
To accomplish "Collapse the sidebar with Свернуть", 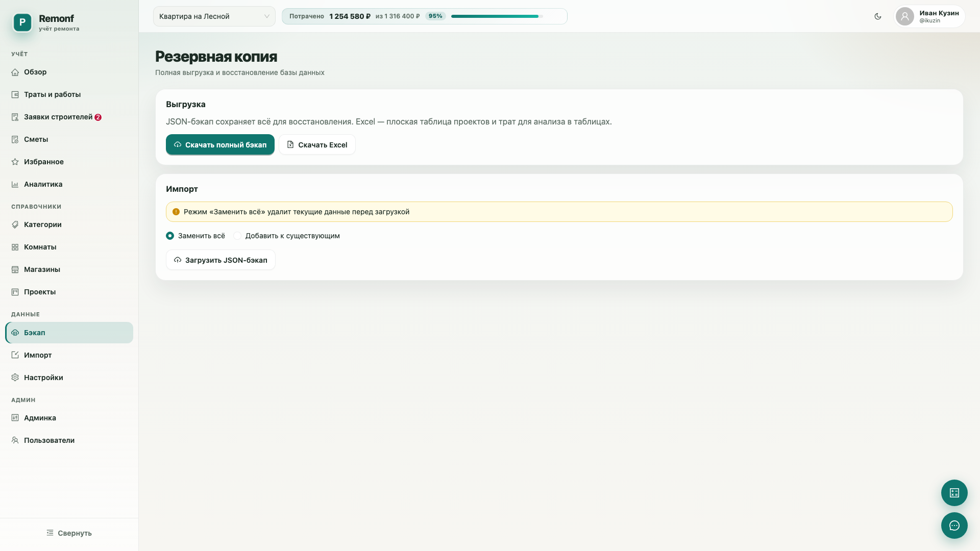I will [69, 533].
